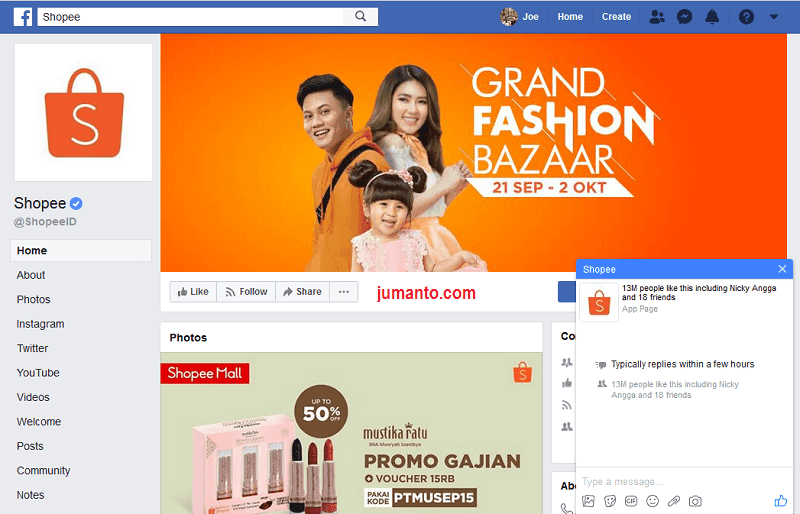Click the Like page button
The width and height of the screenshot is (800, 514).
193,291
